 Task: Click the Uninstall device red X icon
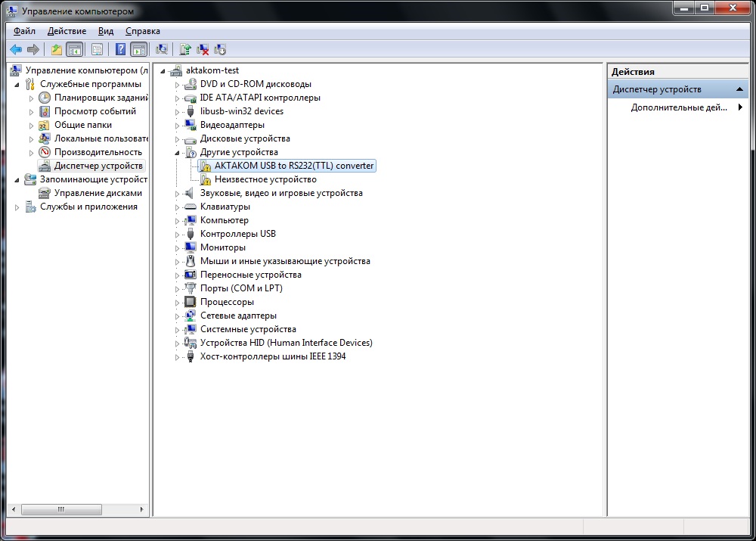pyautogui.click(x=203, y=49)
